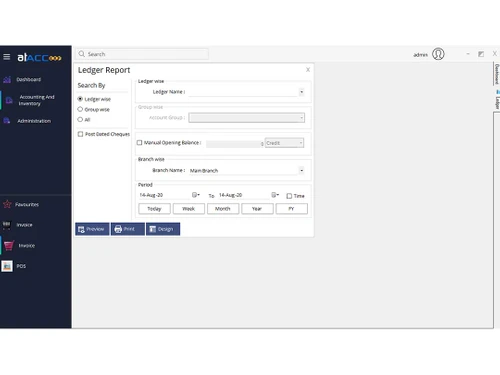Image resolution: width=500 pixels, height=375 pixels.
Task: Click the Accounting And Inventory icon
Action: pyautogui.click(x=9, y=100)
